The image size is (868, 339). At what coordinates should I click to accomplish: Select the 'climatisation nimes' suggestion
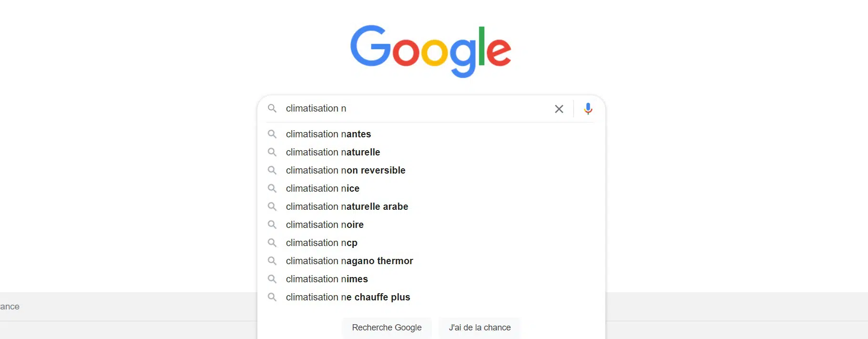coord(327,279)
